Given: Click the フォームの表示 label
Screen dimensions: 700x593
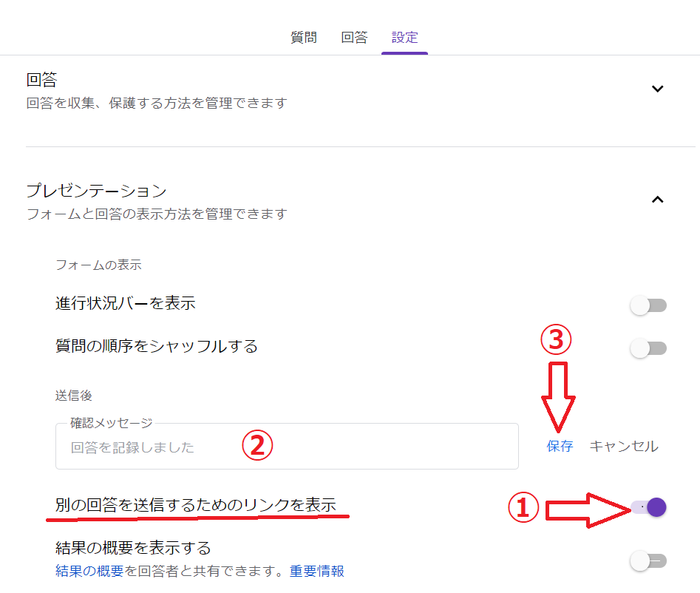Looking at the screenshot, I should [98, 265].
